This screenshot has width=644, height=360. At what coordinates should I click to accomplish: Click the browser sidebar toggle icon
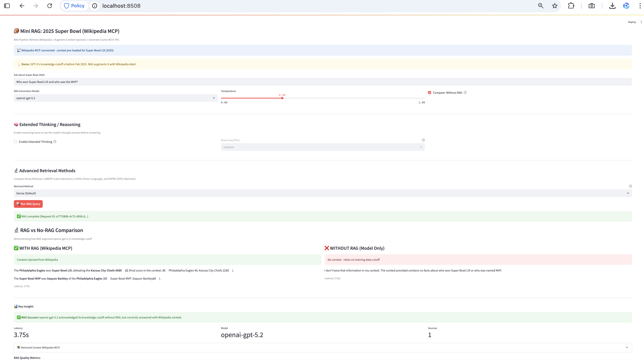[7, 6]
